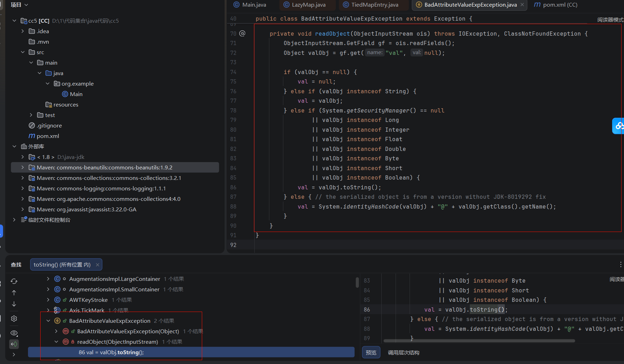Go to next occurrence with down arrow
The image size is (624, 364).
point(14,304)
